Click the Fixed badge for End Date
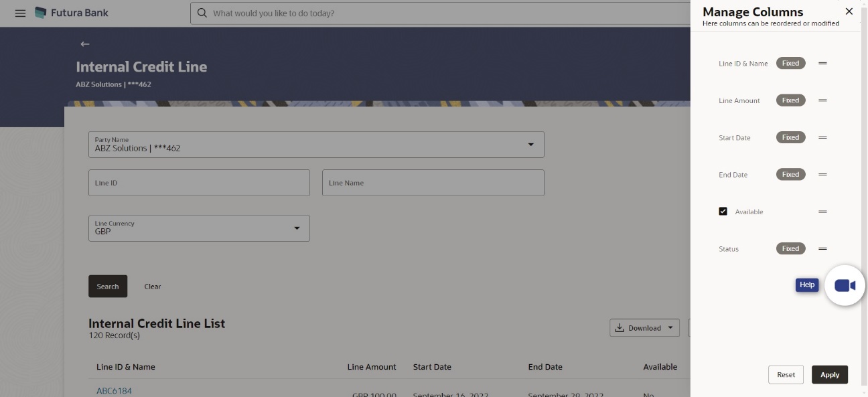Viewport: 868px width, 397px height. point(790,174)
